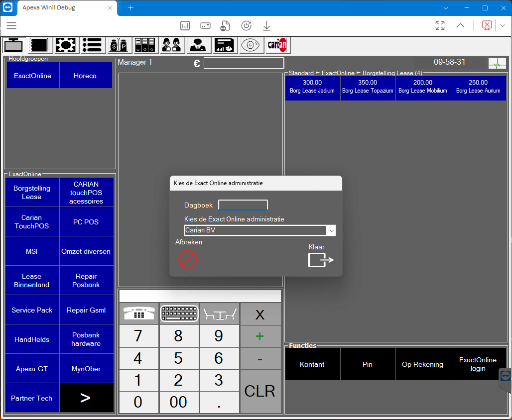The image size is (512, 420).
Task: Open the Omzet diversen group
Action: click(86, 251)
